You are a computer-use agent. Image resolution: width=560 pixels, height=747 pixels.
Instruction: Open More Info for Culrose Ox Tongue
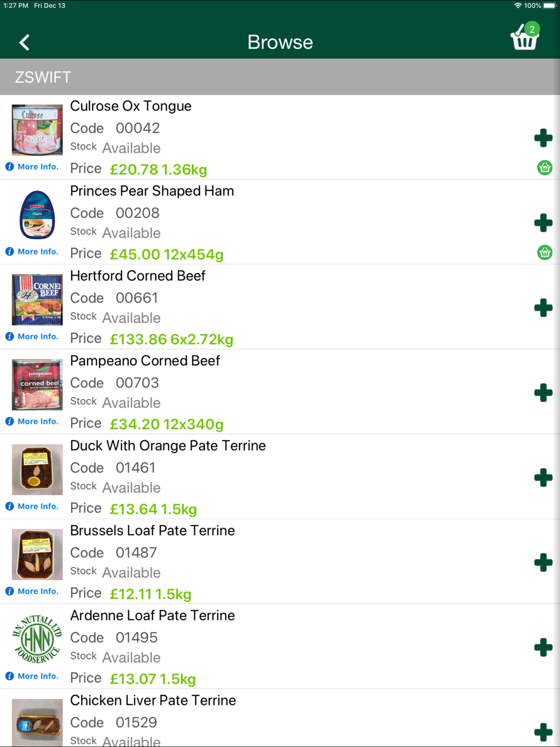[x=32, y=167]
